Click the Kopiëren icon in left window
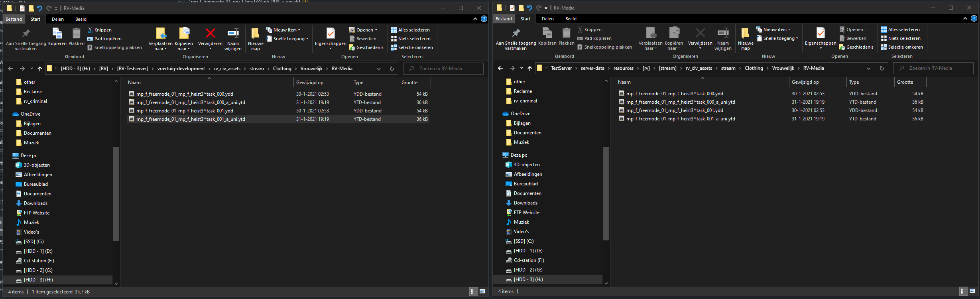 pos(57,34)
